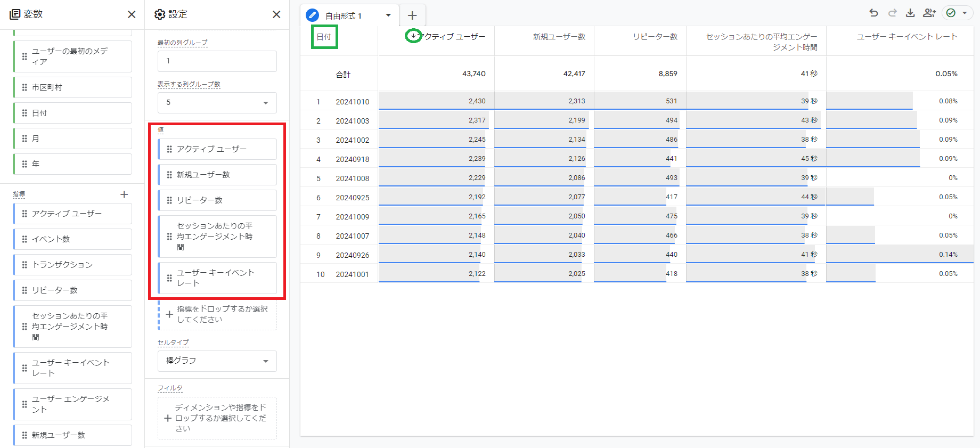Expand the 表示する列グループ数 dropdown

[x=217, y=103]
